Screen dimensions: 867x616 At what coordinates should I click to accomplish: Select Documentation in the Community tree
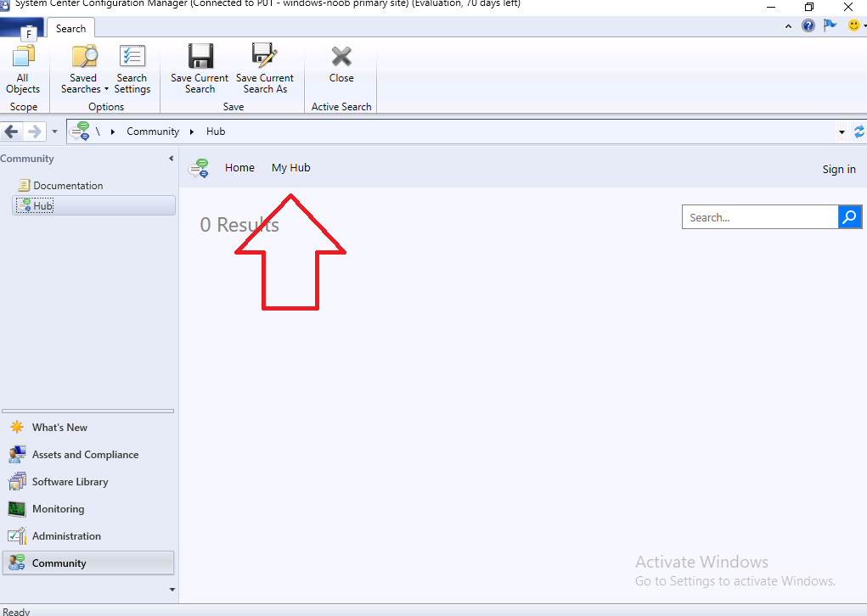coord(68,186)
